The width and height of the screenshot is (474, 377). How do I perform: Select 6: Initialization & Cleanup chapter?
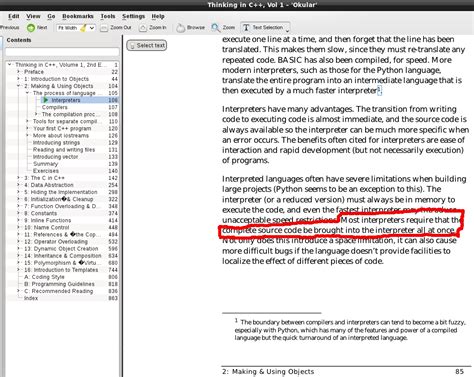point(59,199)
